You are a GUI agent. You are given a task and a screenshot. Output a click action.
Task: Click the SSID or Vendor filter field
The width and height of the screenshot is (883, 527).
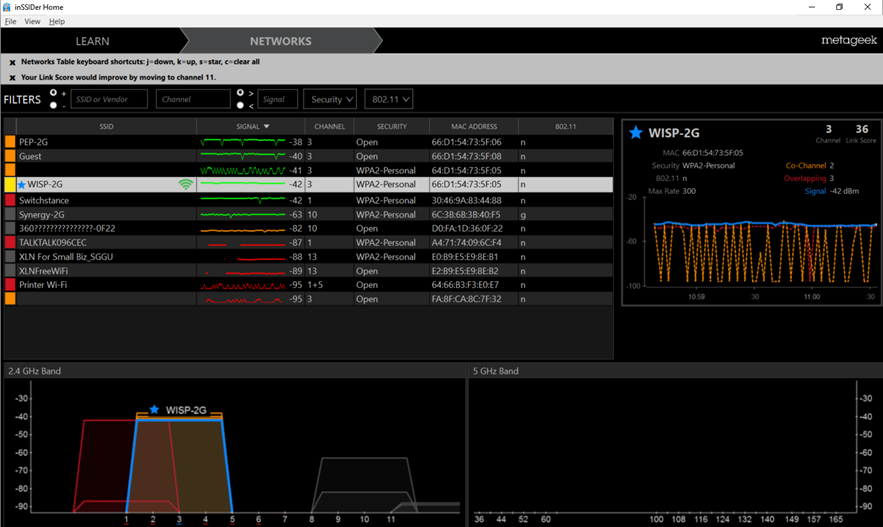pos(109,99)
